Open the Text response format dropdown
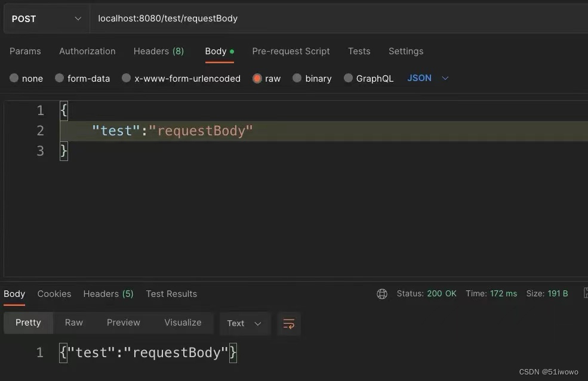Image resolution: width=588 pixels, height=381 pixels. pyautogui.click(x=245, y=323)
